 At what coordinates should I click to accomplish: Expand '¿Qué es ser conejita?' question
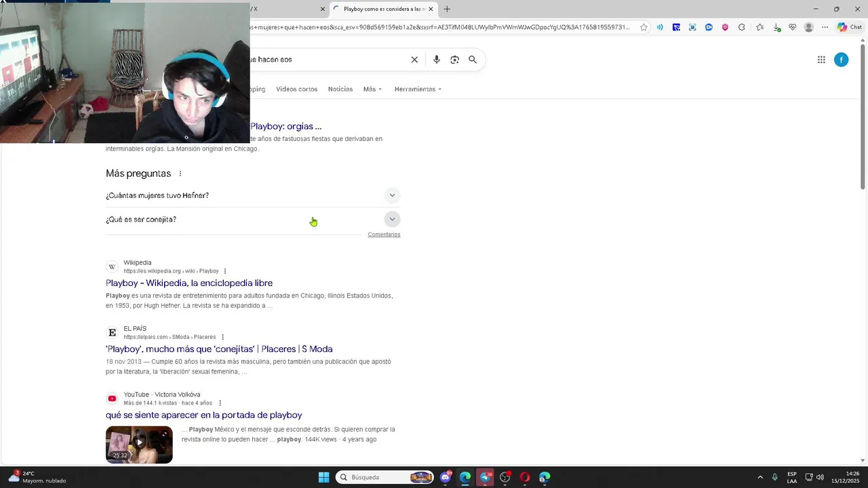pyautogui.click(x=253, y=220)
